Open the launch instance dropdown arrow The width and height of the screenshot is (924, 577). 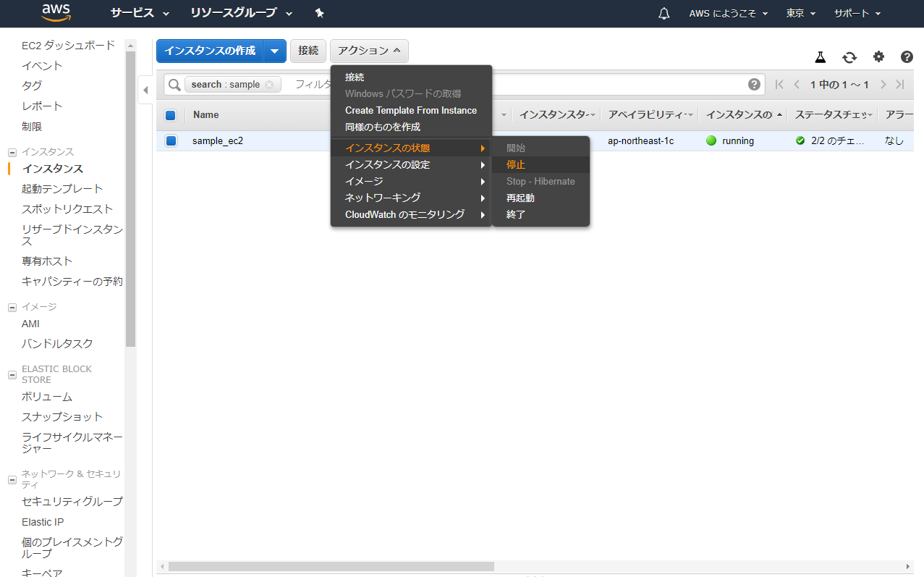[x=275, y=51]
